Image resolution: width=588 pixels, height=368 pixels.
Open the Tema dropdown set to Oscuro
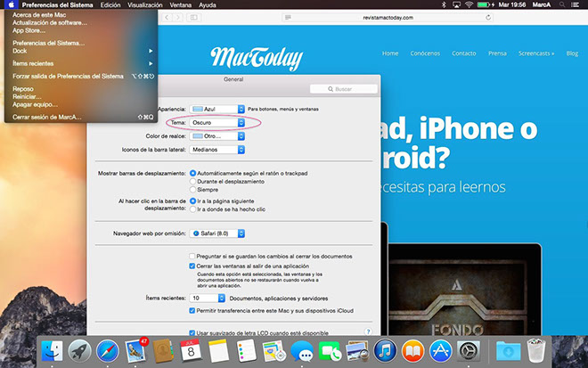click(218, 122)
